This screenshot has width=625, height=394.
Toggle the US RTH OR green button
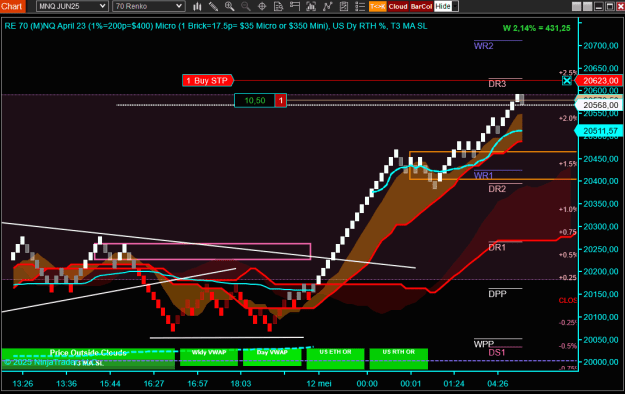(399, 359)
